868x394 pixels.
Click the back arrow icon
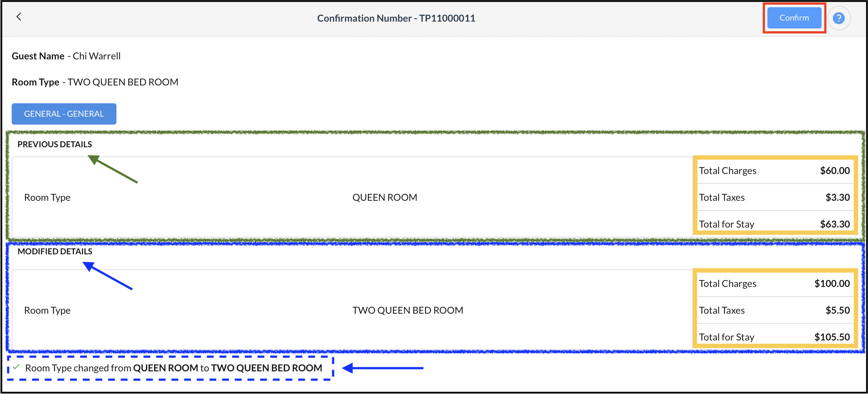[x=19, y=17]
